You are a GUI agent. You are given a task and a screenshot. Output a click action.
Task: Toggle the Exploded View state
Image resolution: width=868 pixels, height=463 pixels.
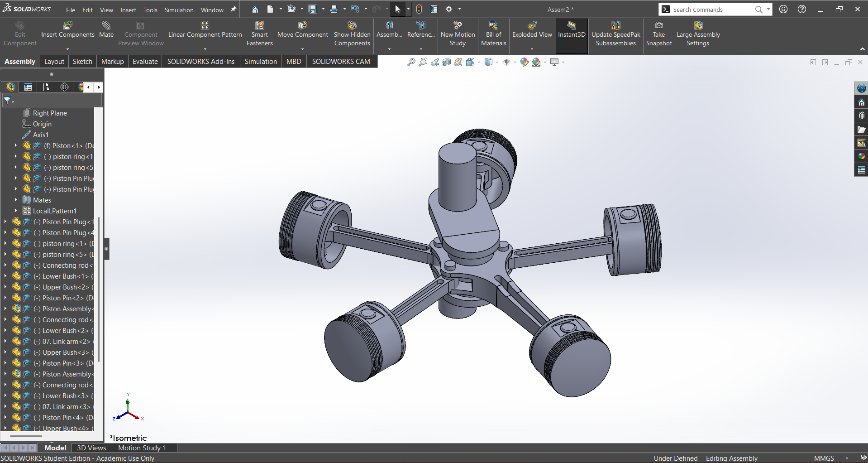tap(532, 30)
